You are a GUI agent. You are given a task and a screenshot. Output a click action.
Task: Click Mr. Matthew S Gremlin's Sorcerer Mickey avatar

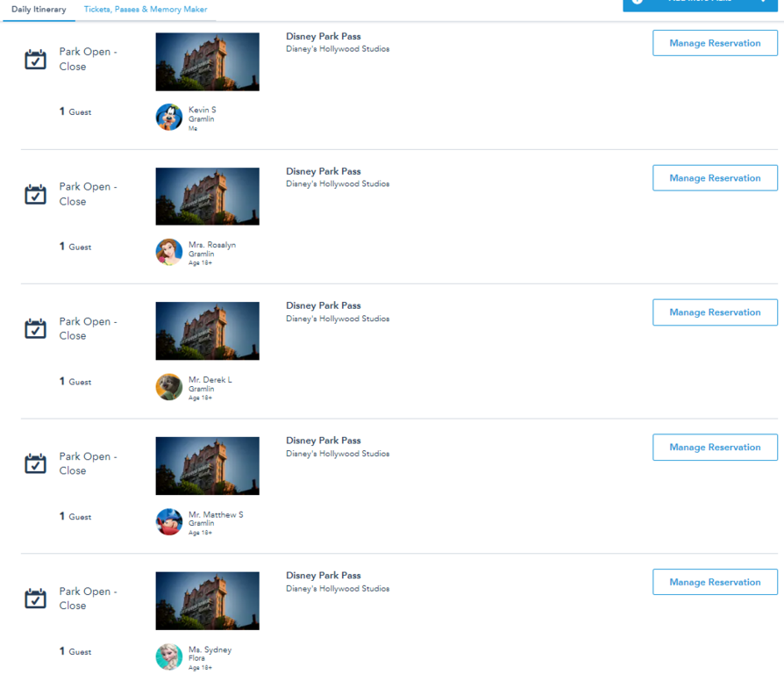tap(169, 522)
